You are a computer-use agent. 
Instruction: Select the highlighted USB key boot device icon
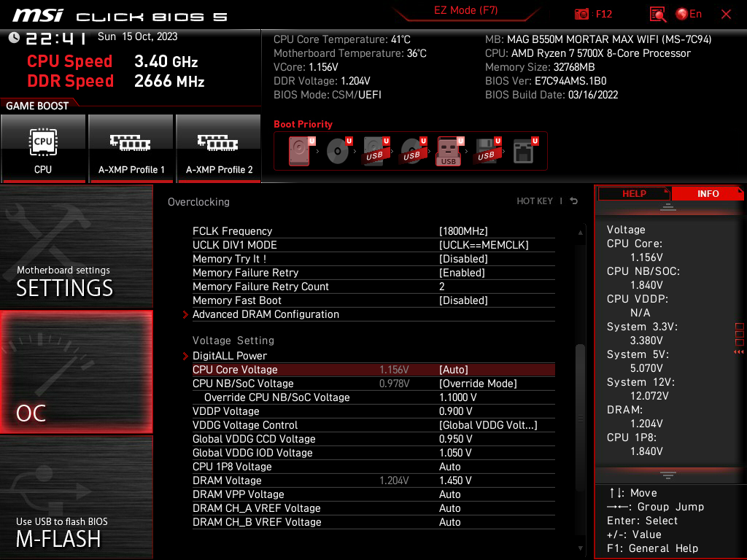tap(449, 151)
